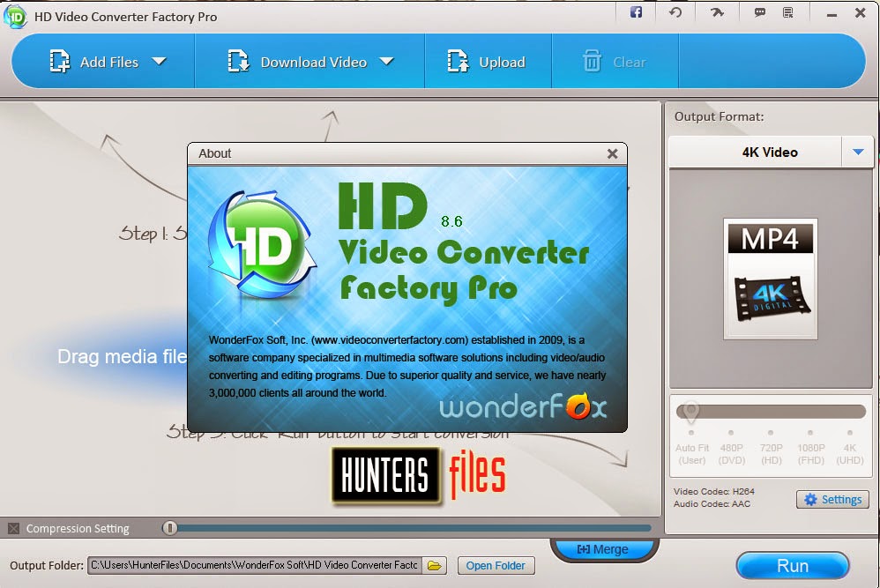Expand the Add Files dropdown arrow
Image resolution: width=880 pixels, height=588 pixels.
point(160,61)
